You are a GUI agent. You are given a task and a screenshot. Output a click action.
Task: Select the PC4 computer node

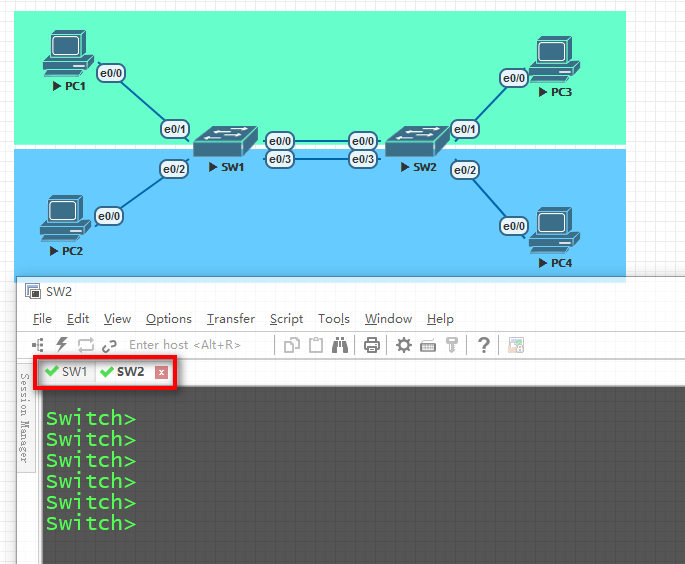(554, 231)
